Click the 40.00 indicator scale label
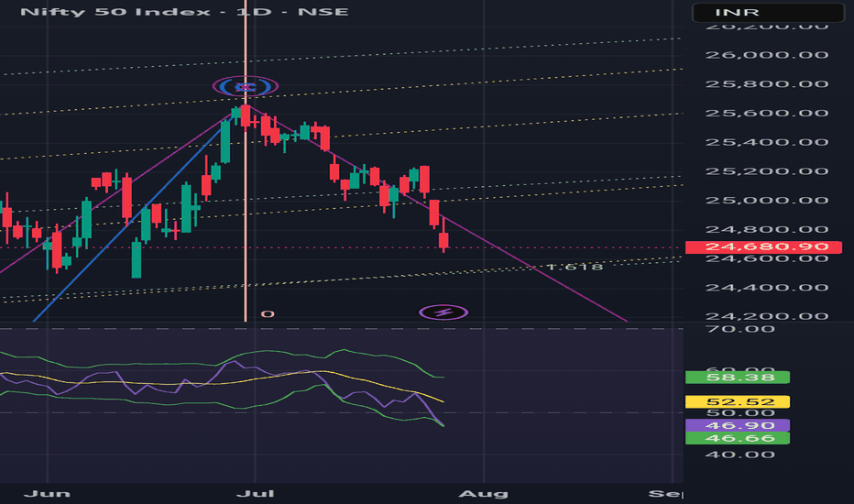 click(739, 455)
